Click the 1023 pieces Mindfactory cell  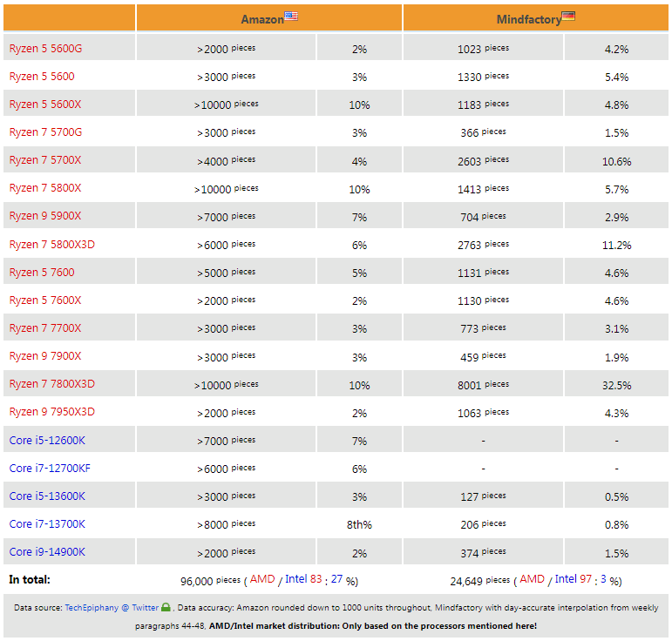coord(483,49)
